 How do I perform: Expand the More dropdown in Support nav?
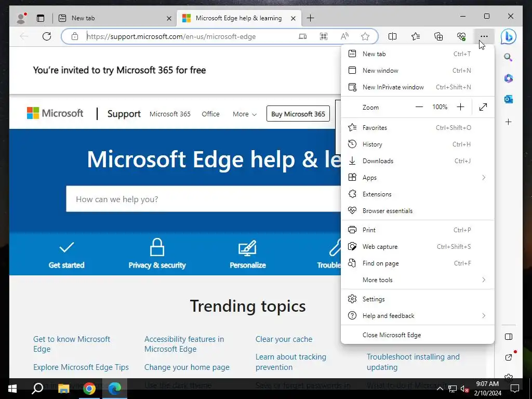[244, 114]
